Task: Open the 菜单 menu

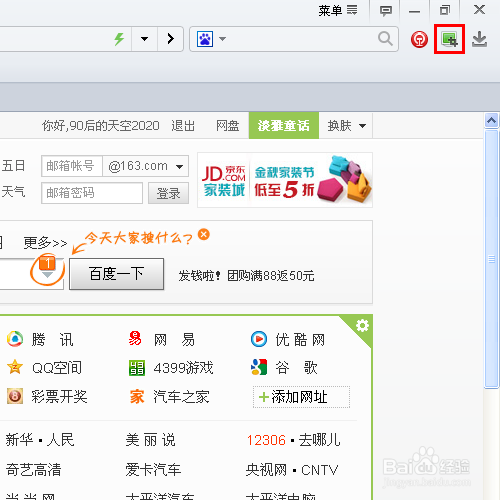Action: (x=338, y=11)
